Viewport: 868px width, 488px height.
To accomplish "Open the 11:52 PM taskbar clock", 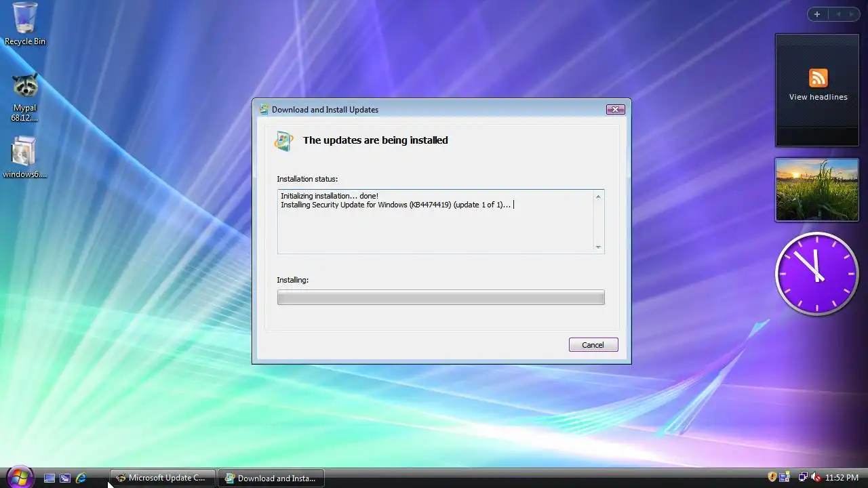I will click(x=842, y=478).
